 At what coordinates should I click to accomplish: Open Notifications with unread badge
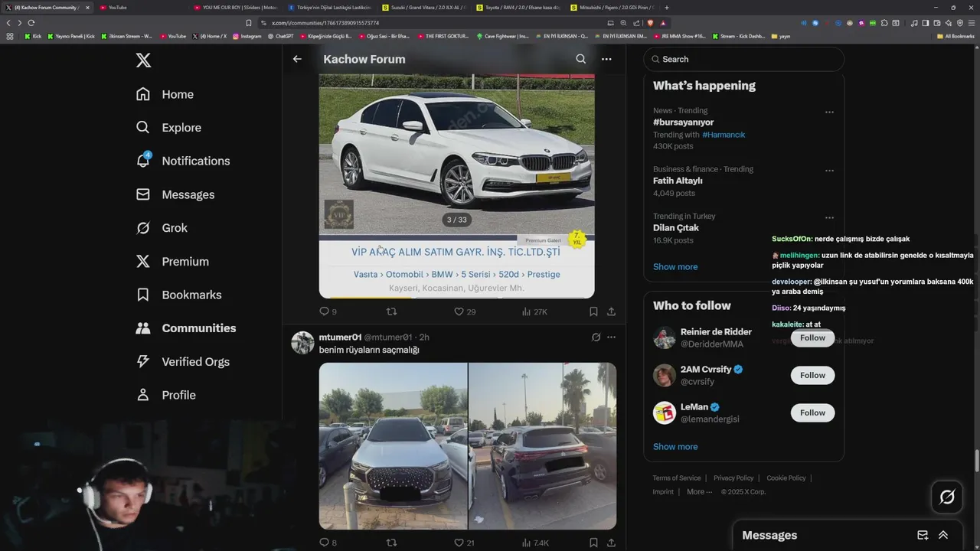pyautogui.click(x=182, y=161)
